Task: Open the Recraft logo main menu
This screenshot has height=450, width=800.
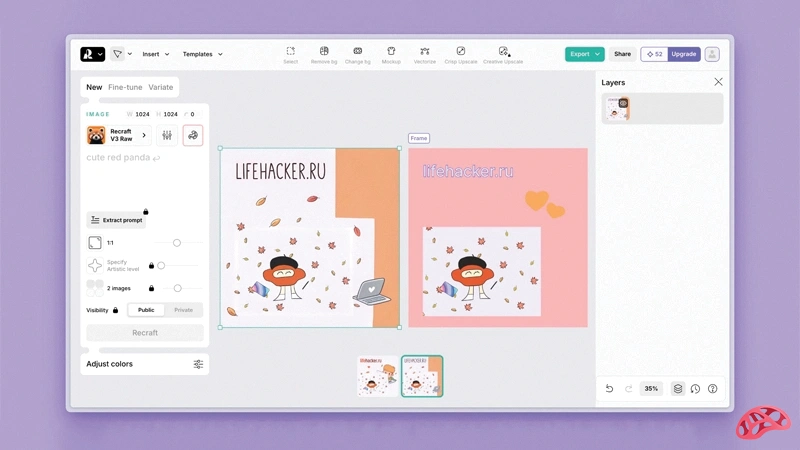Action: coord(92,54)
